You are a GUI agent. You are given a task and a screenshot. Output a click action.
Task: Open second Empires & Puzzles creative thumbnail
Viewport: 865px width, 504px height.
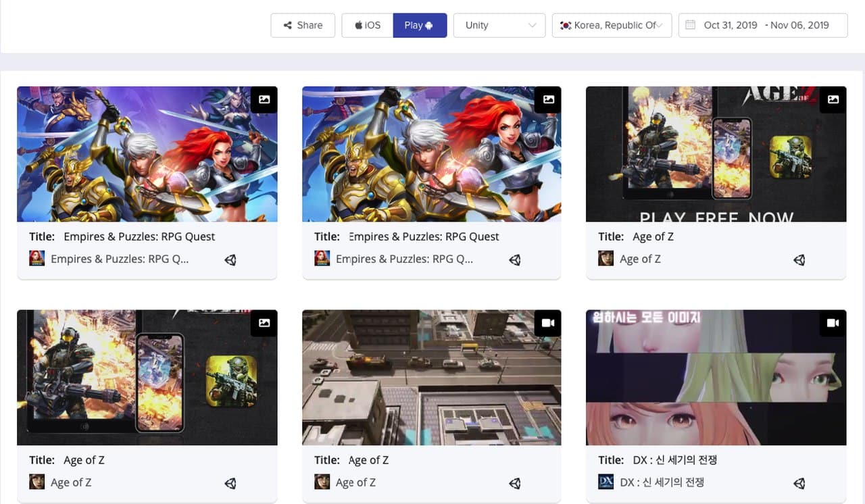431,154
